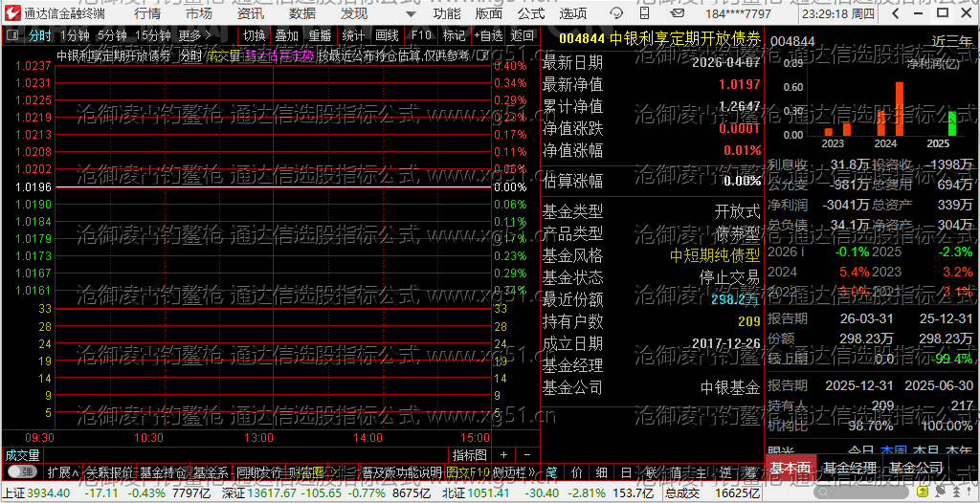Viewport: 980px width, 503px height.
Task: Click the 上证 index value 3934.40
Action: pos(49,493)
